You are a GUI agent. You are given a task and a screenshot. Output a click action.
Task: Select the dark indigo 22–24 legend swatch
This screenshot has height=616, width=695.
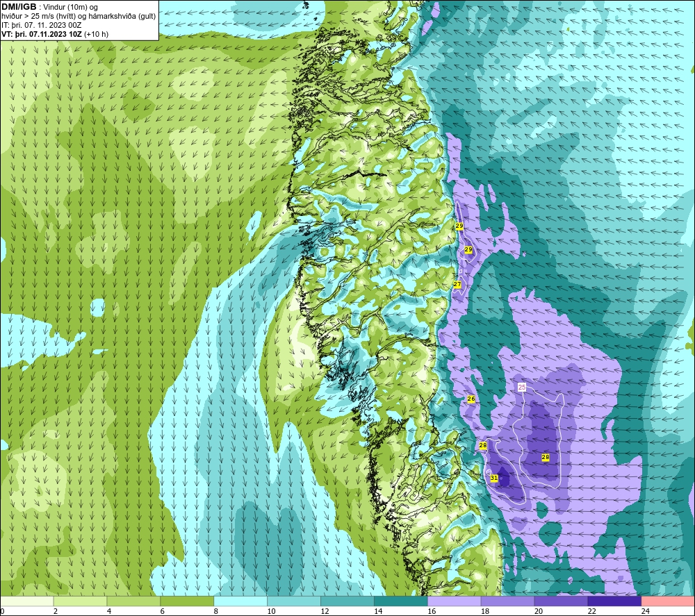[x=614, y=601]
